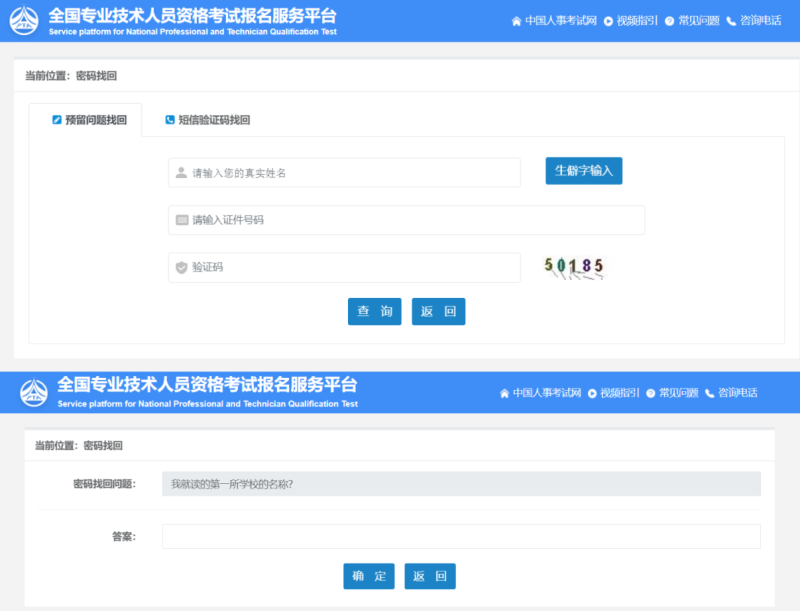The width and height of the screenshot is (800, 611).
Task: Click the ID card icon in the 证件号码 field
Action: 181,220
